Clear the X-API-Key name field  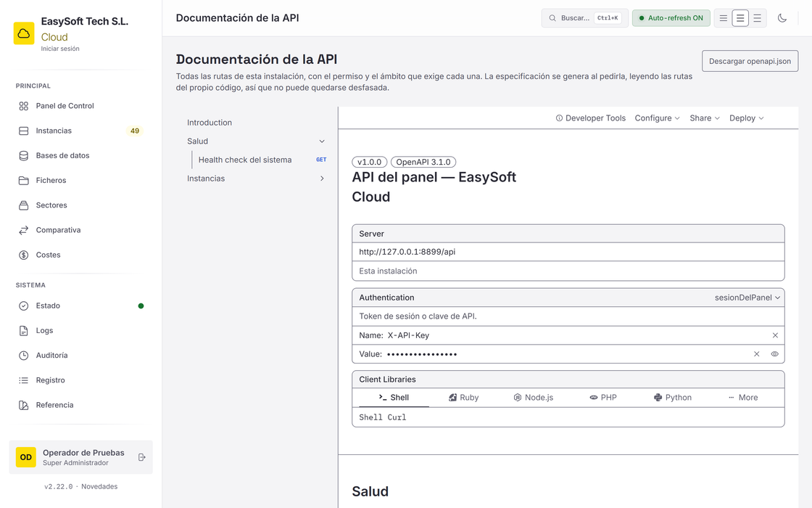[775, 335]
